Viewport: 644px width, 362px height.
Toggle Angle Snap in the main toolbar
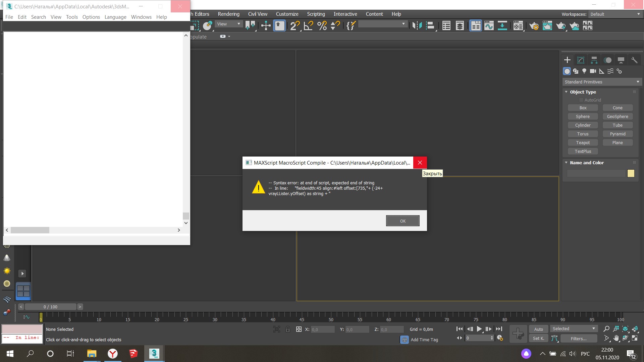[308, 26]
